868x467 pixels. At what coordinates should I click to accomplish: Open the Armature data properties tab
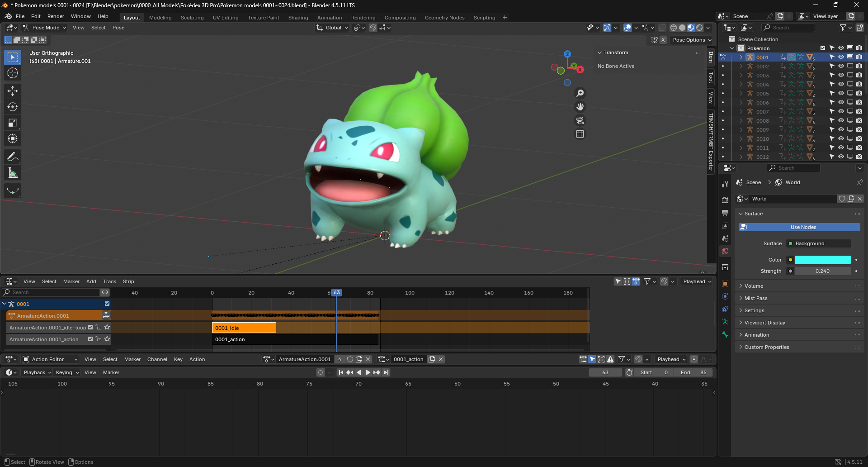(725, 322)
